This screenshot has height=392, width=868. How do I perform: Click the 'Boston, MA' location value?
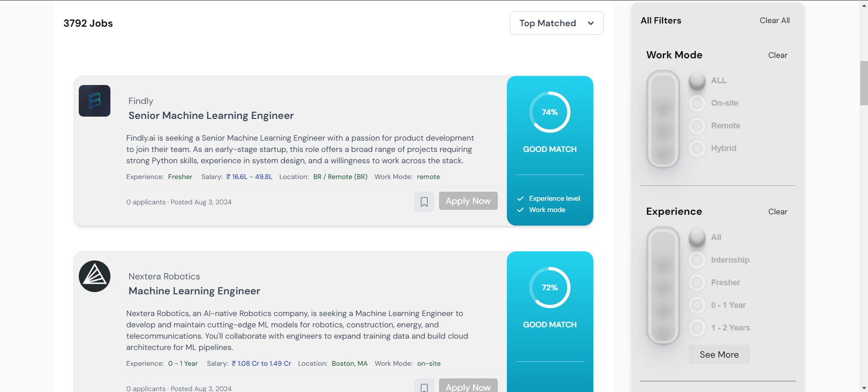point(349,364)
